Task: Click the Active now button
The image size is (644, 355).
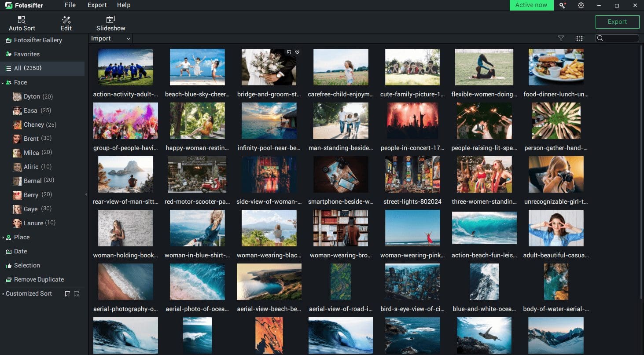Action: click(531, 5)
